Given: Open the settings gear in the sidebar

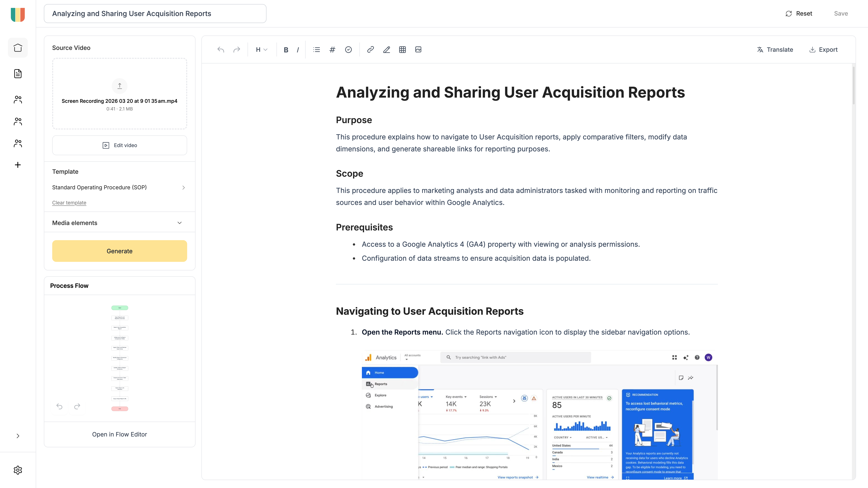Looking at the screenshot, I should click(18, 470).
